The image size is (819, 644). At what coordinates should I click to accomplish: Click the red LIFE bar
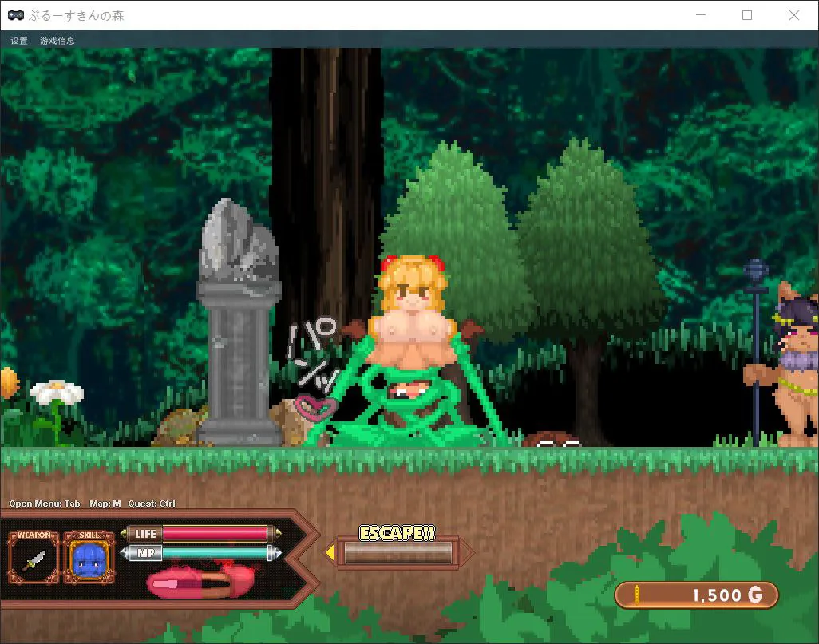(214, 533)
